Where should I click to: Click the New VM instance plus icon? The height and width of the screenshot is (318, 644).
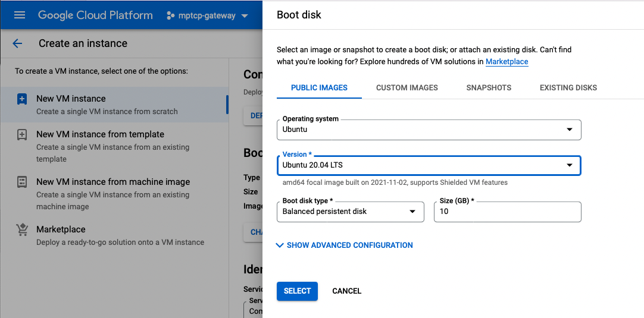[x=22, y=99]
